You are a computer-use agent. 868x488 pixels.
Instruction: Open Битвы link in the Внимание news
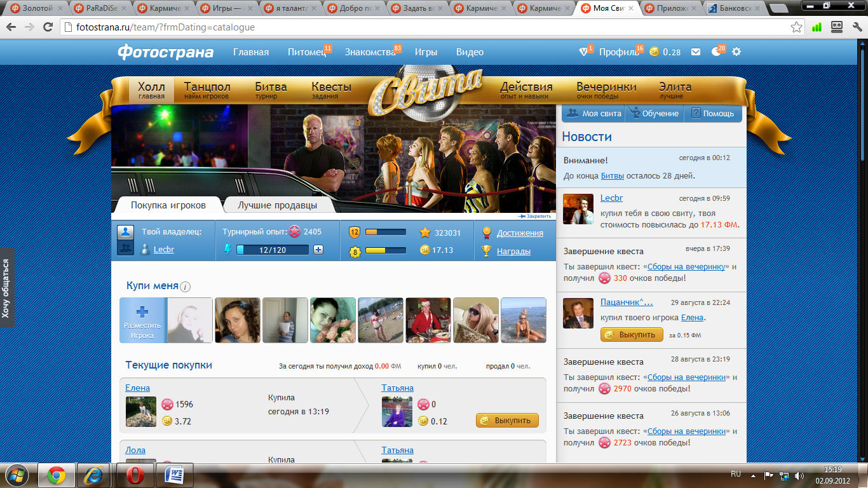coord(613,175)
